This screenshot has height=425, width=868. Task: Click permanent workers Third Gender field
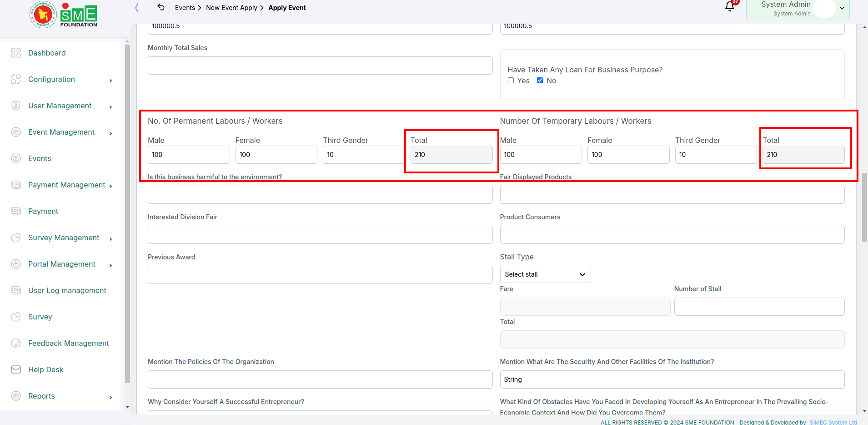click(x=364, y=155)
